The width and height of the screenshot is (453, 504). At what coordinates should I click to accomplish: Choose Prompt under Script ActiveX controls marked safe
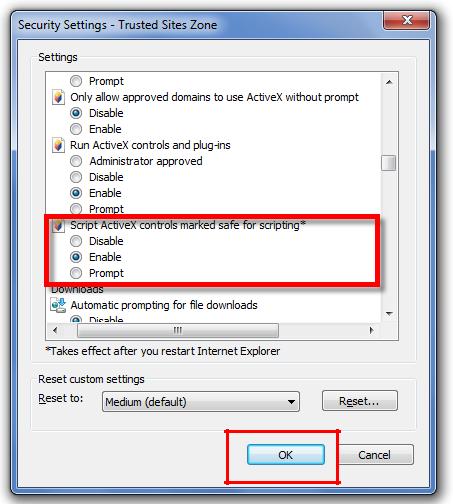(76, 273)
